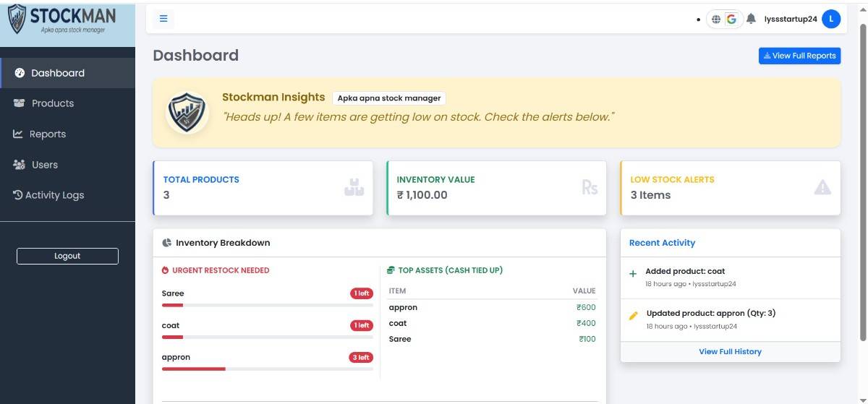Click the Google translate icon
Screen dimensions: 868x404
(x=731, y=20)
